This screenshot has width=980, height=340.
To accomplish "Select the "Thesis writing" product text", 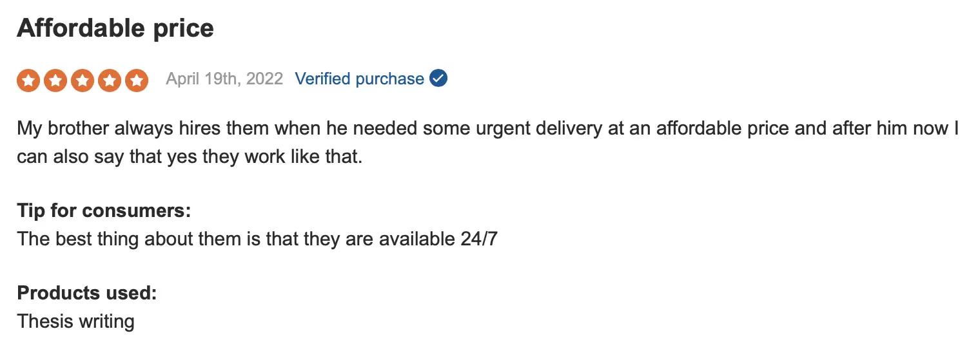I will (76, 321).
